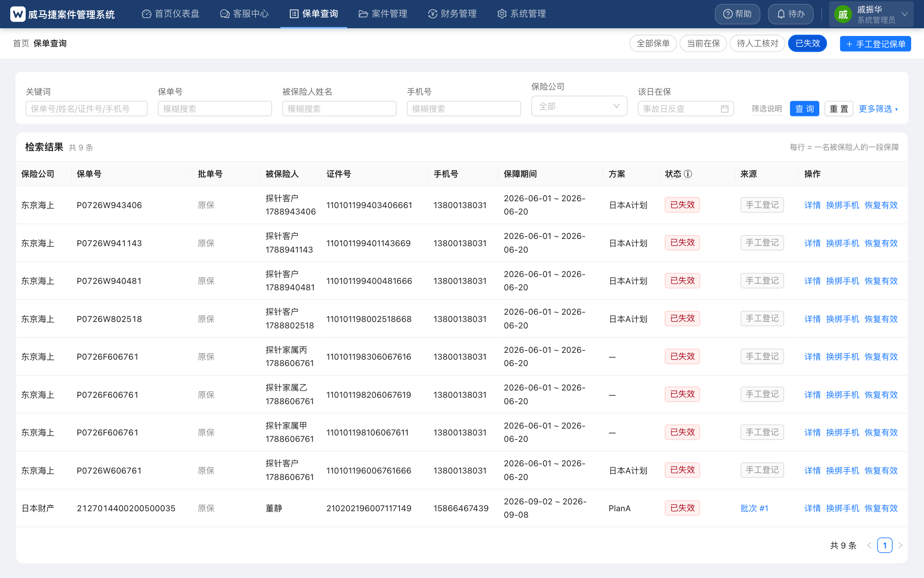The image size is (924, 578).
Task: Click the 待办 notifications button
Action: pos(791,14)
